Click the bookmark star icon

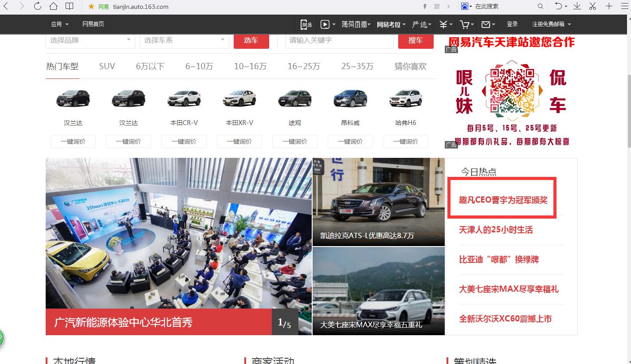point(91,7)
